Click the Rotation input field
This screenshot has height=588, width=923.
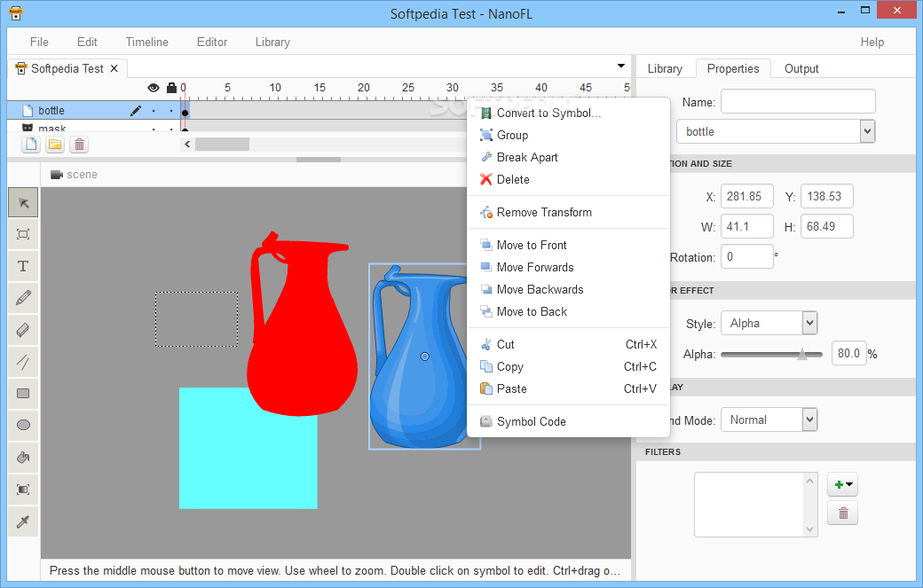747,256
